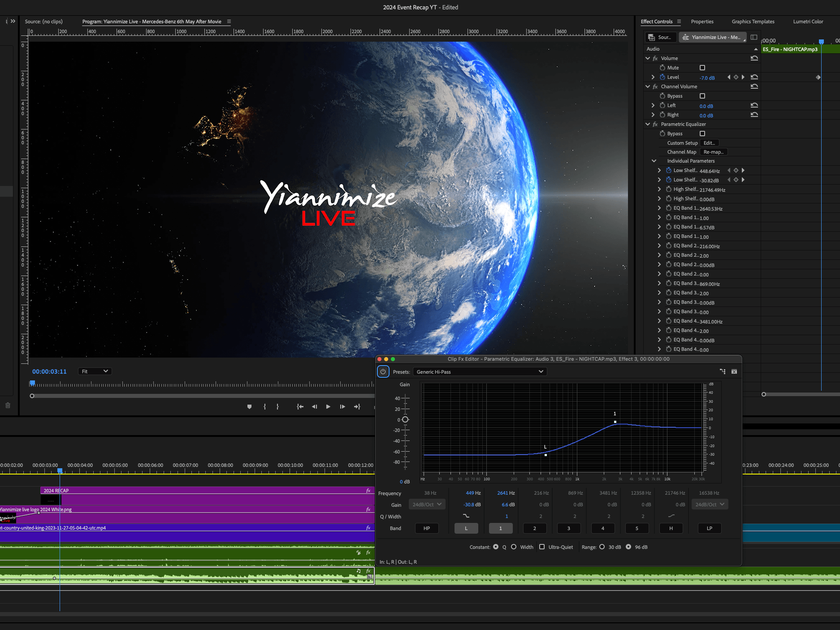Viewport: 840px width, 630px height.
Task: Collapse the Channel Volume effect
Action: pos(648,86)
